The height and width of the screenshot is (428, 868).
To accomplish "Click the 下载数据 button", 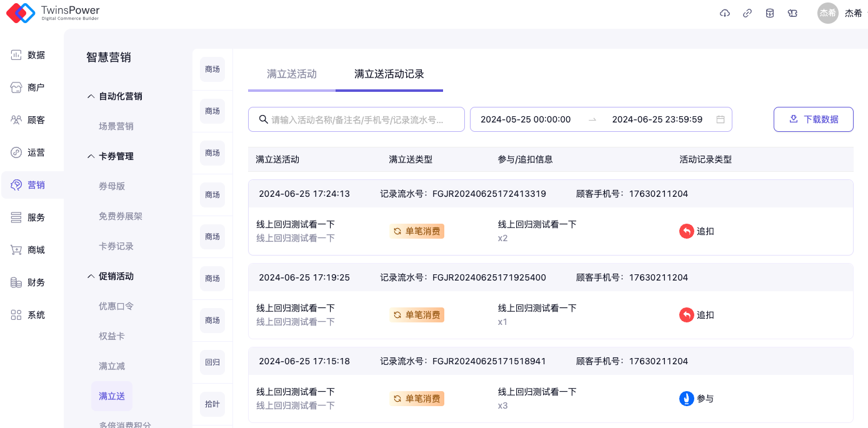I will pyautogui.click(x=813, y=119).
